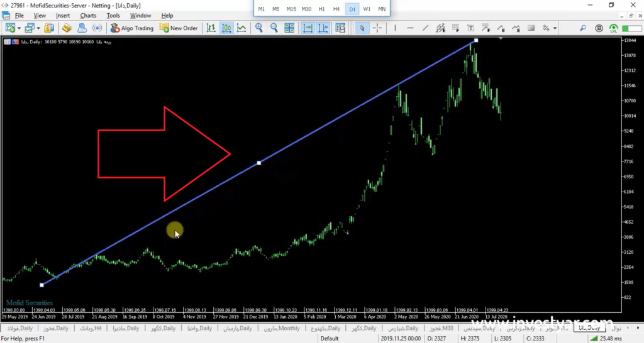644x343 pixels.
Task: Select the Fibonacci retracement tool
Action: (455, 28)
